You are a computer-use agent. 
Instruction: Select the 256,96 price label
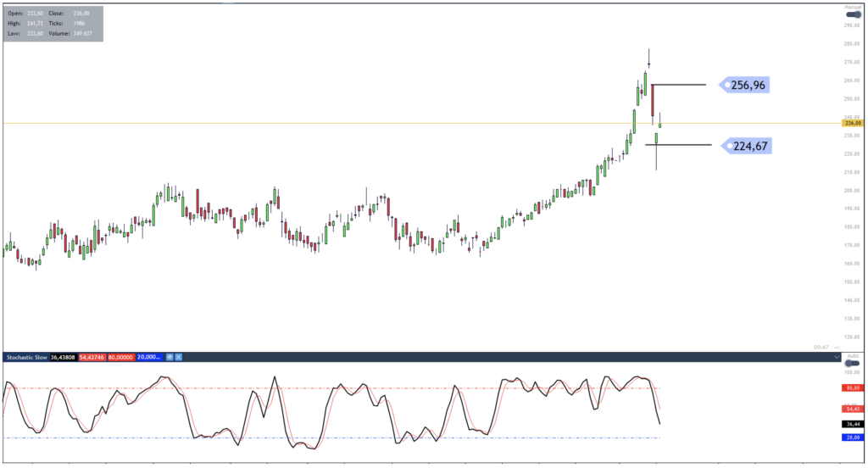pos(746,85)
